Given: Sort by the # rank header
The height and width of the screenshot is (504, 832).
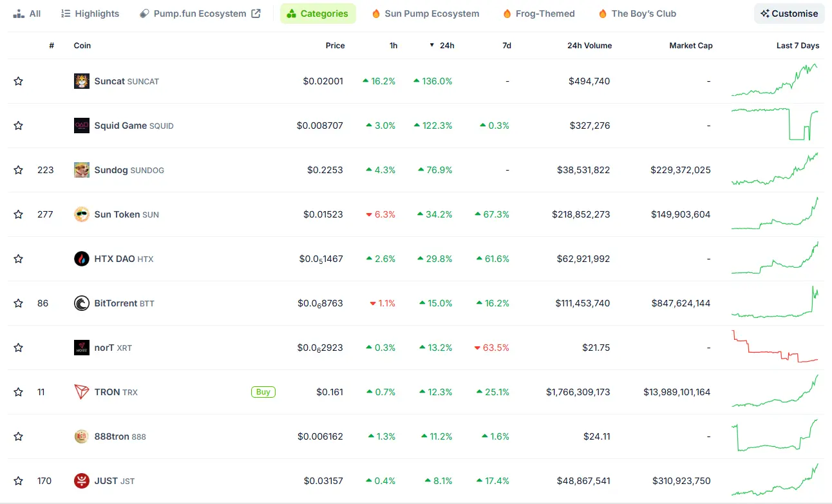Looking at the screenshot, I should 52,46.
